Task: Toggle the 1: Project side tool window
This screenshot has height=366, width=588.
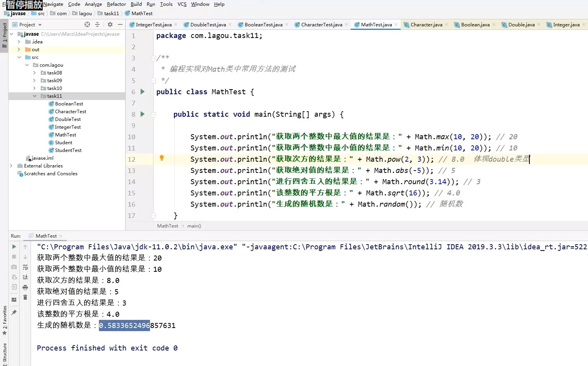Action: click(4, 35)
